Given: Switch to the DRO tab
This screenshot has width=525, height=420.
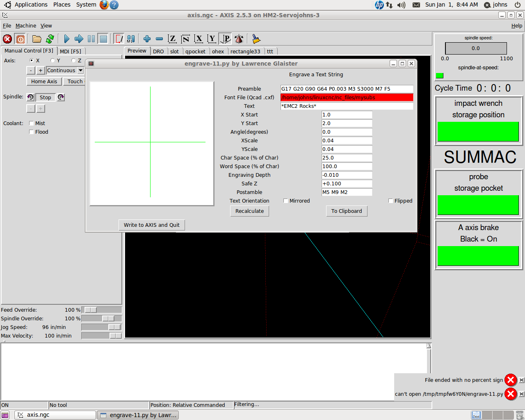Looking at the screenshot, I should click(158, 51).
